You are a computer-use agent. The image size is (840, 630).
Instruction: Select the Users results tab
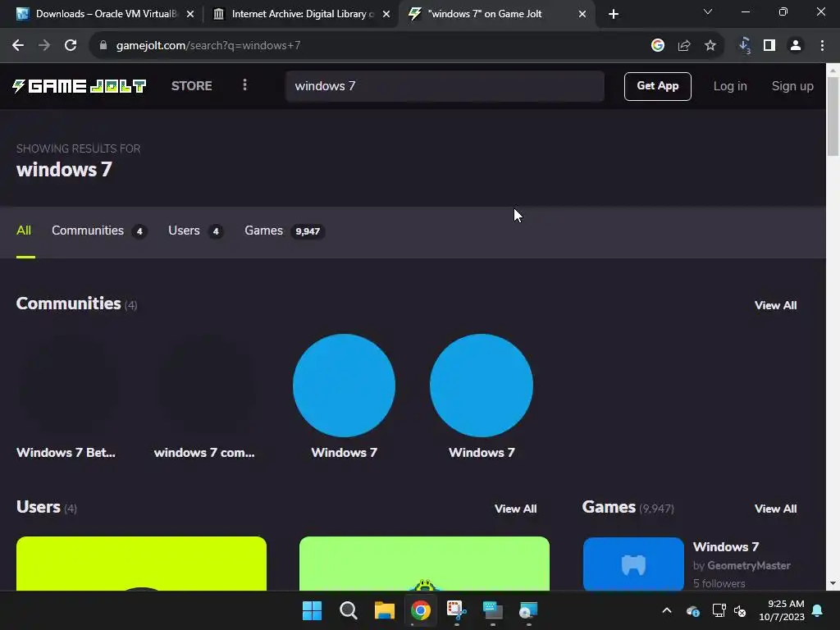tap(195, 231)
